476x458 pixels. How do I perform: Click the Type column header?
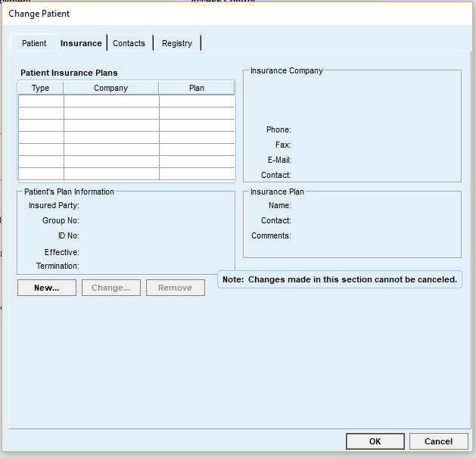coord(41,88)
